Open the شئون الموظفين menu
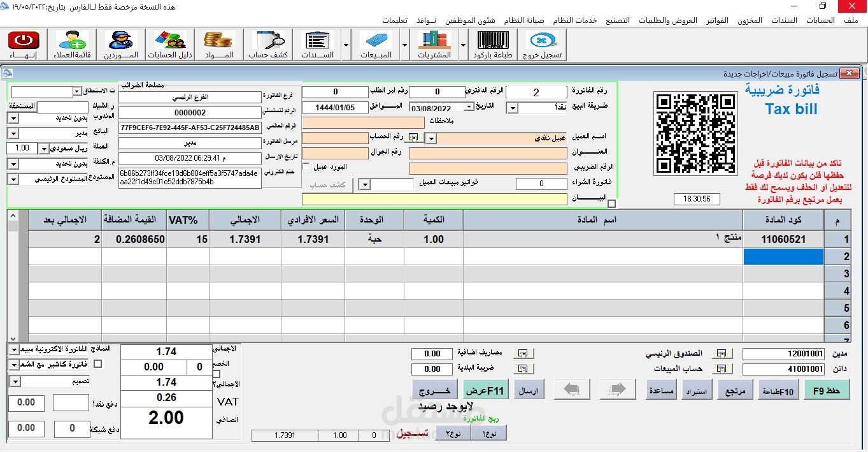The height and width of the screenshot is (452, 868). (478, 20)
